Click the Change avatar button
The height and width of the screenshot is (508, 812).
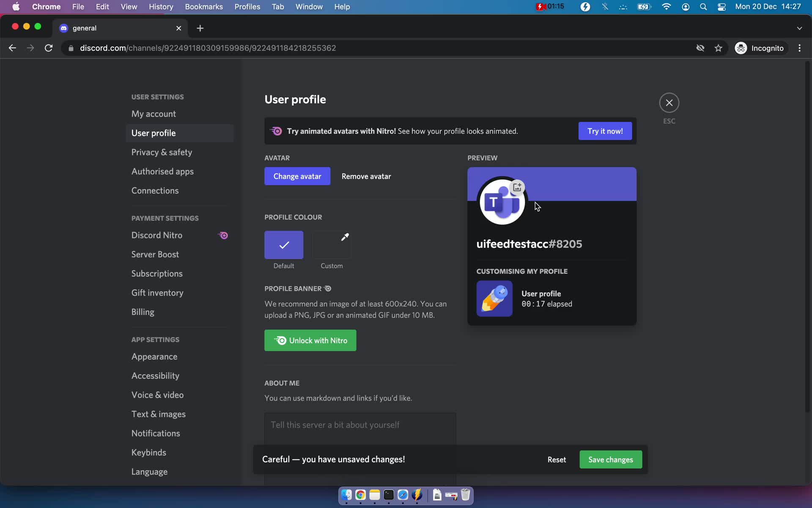tap(298, 176)
